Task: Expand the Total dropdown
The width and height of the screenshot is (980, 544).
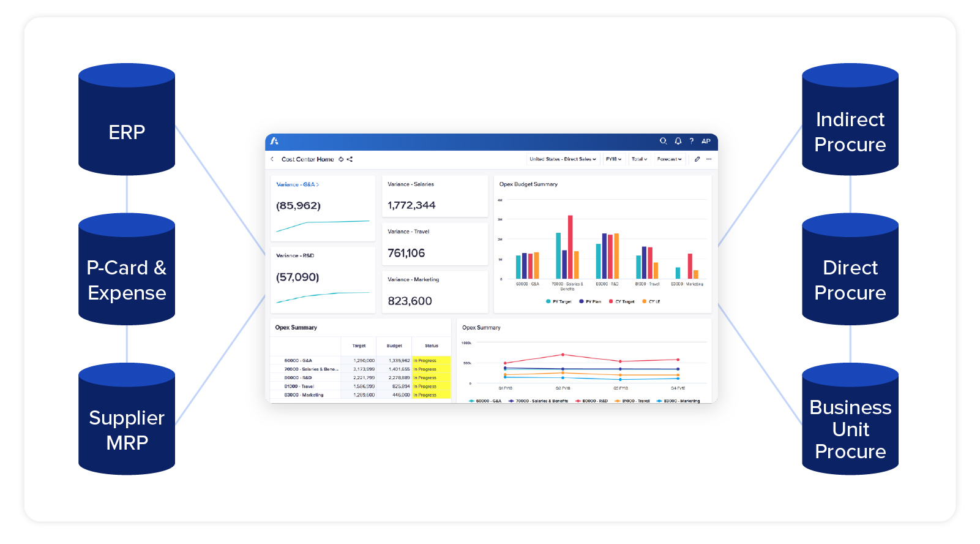Action: pos(639,159)
